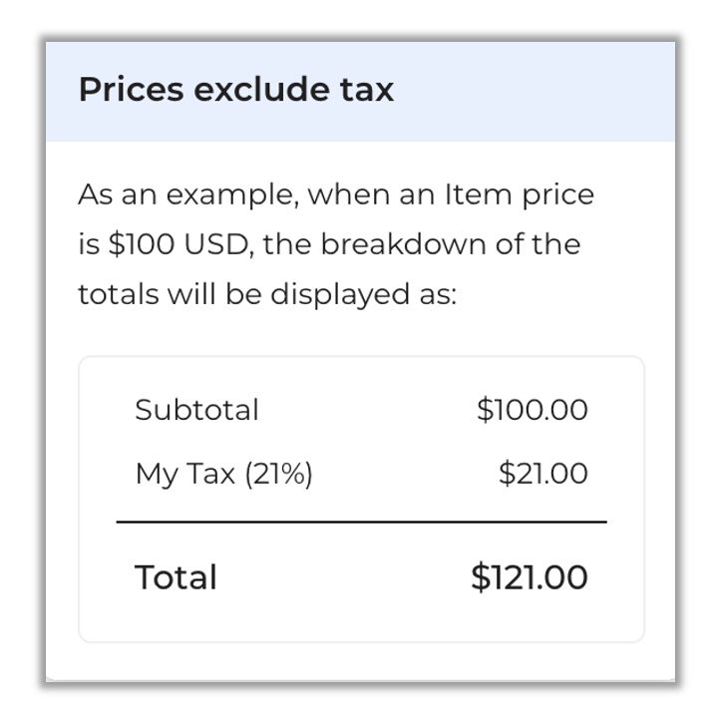Image resolution: width=722 pixels, height=728 pixels.
Task: Click the My Tax (21%) label
Action: point(223,474)
